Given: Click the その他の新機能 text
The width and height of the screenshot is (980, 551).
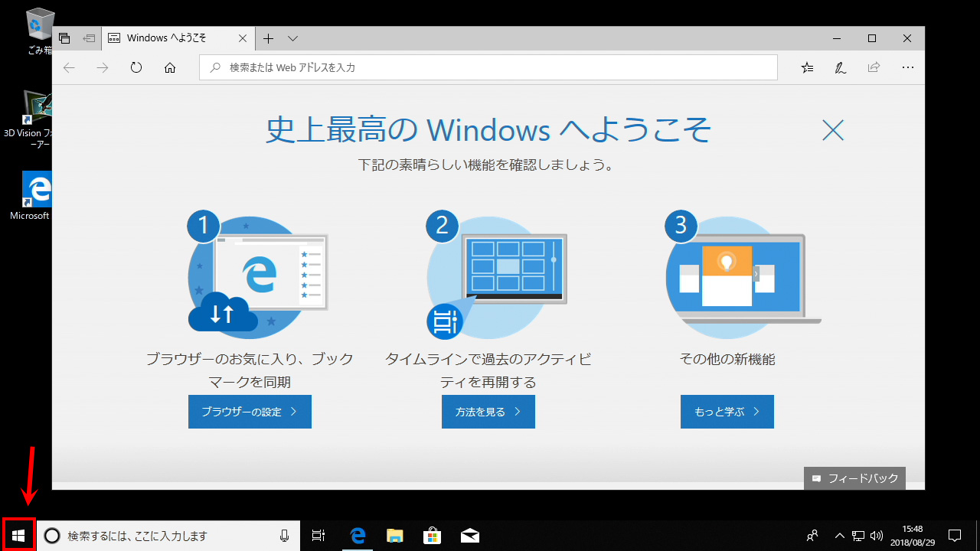Looking at the screenshot, I should (727, 359).
